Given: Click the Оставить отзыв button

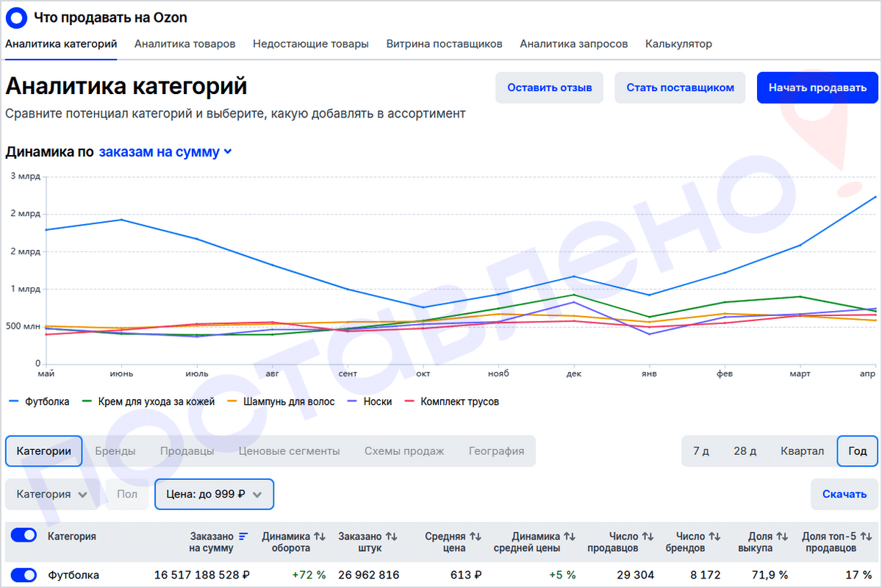Looking at the screenshot, I should 550,87.
